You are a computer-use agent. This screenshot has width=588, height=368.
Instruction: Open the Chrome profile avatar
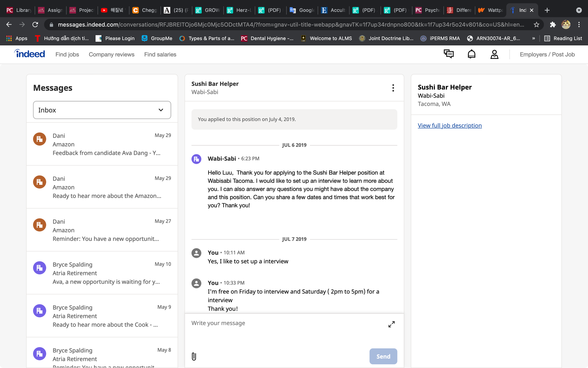tap(566, 25)
